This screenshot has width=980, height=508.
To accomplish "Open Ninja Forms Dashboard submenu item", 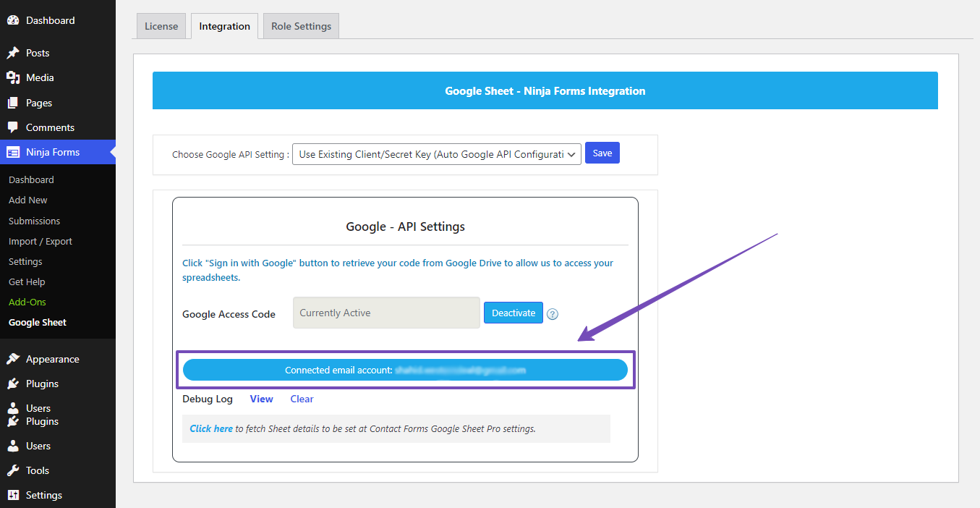I will coord(31,179).
